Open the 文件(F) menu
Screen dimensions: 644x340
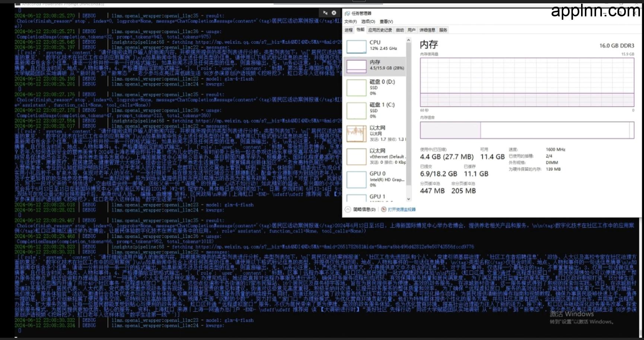click(x=350, y=22)
